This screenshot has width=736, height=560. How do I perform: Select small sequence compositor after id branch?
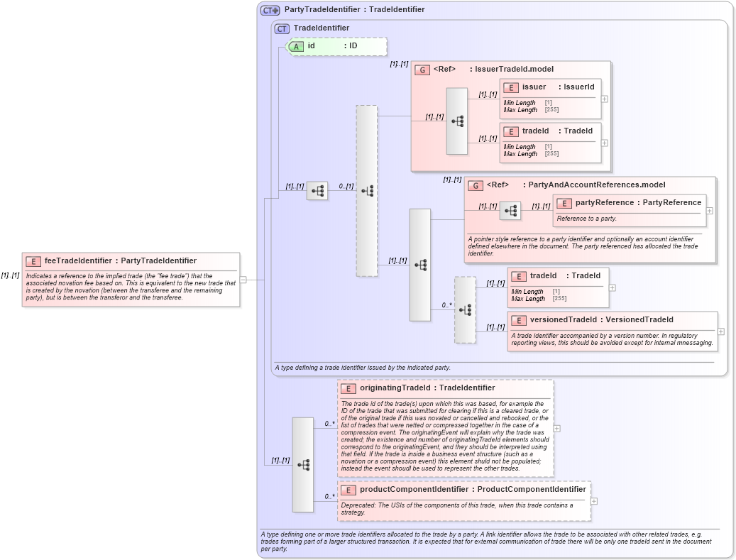[x=317, y=191]
